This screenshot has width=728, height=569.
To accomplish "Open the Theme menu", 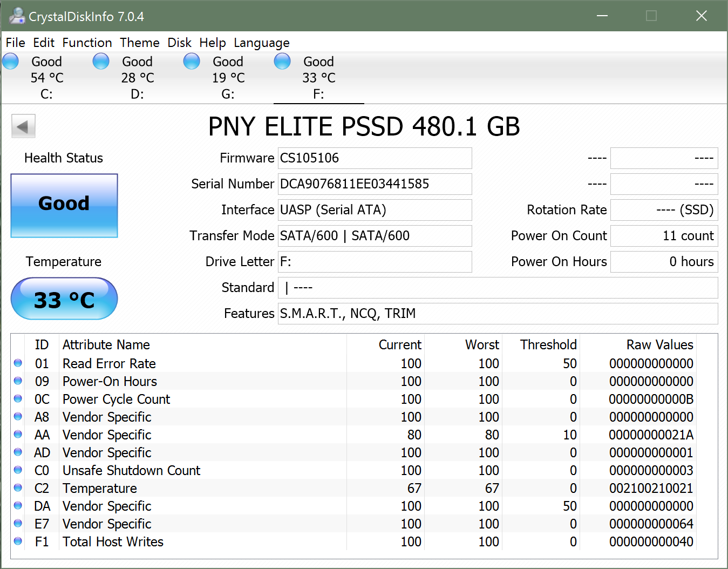I will [139, 43].
